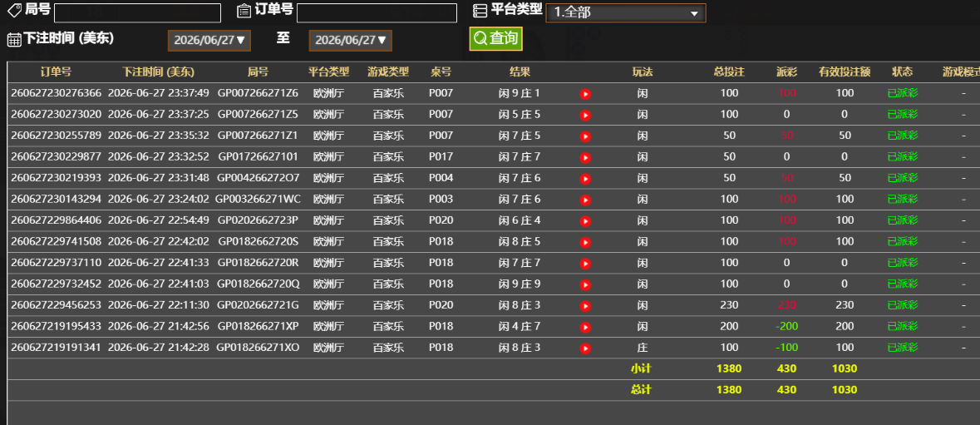Click result 闲 9 庄 1
Screen dimensions: 980x425
point(520,93)
